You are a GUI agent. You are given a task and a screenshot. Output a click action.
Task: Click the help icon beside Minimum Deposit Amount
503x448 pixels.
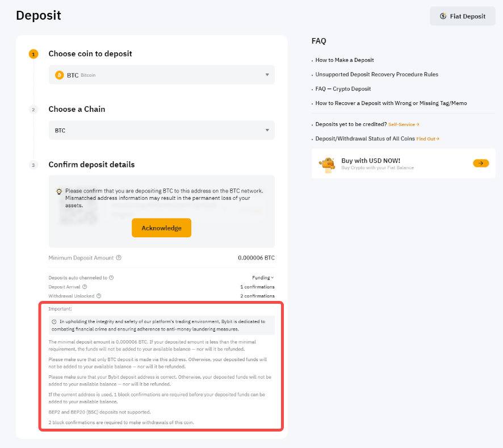coord(119,258)
